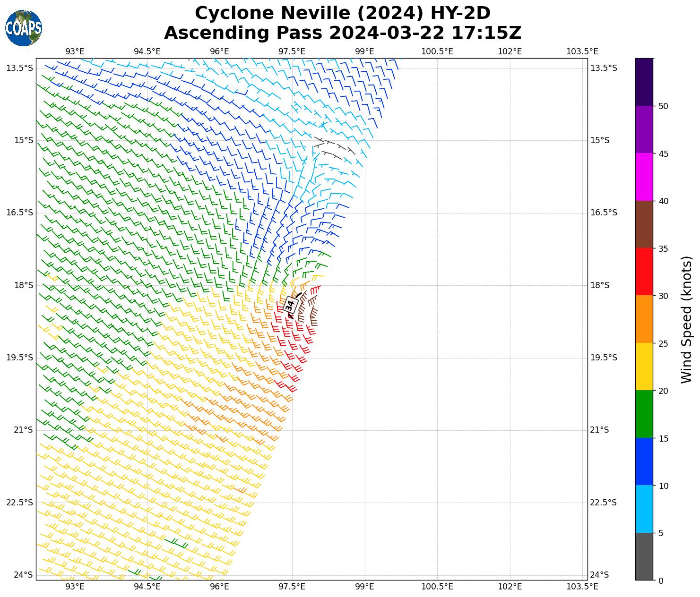Click the 103.5°E label on bottom axis
Viewport: 700px width, 597px height.
tap(582, 587)
